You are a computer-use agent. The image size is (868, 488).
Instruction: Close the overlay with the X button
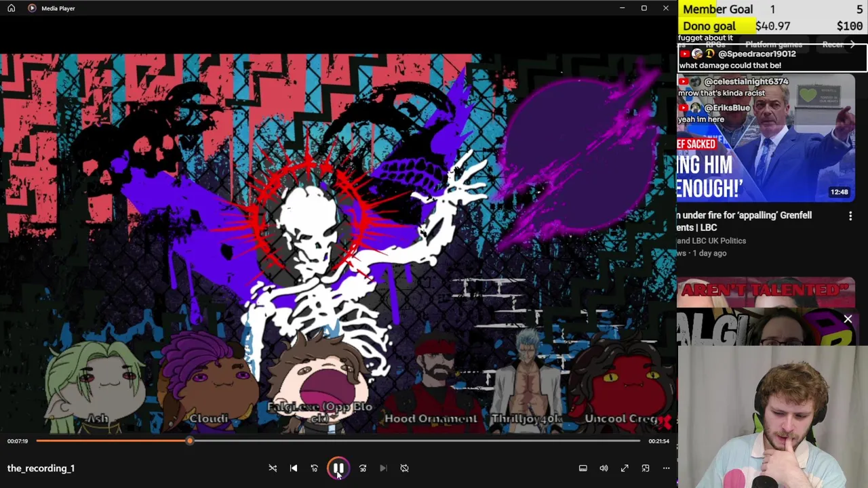tap(848, 319)
